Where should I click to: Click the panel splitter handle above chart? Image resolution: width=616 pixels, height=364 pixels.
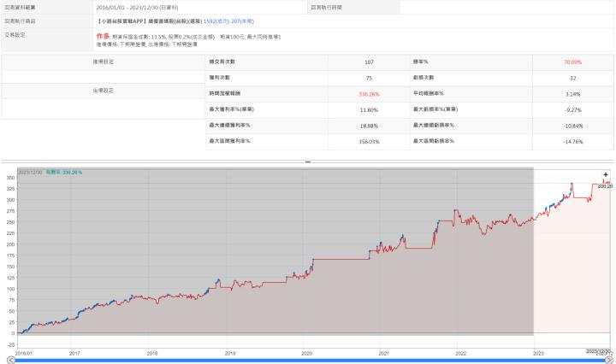[308, 161]
